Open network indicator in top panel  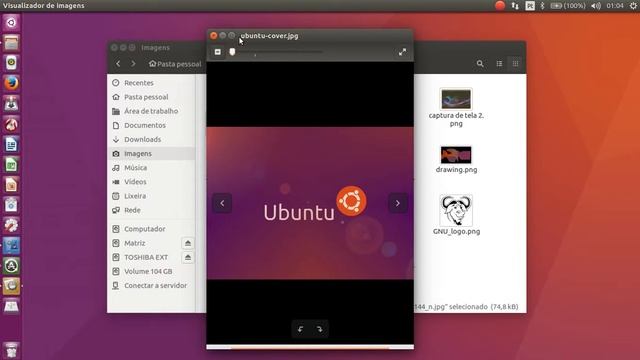coord(515,5)
